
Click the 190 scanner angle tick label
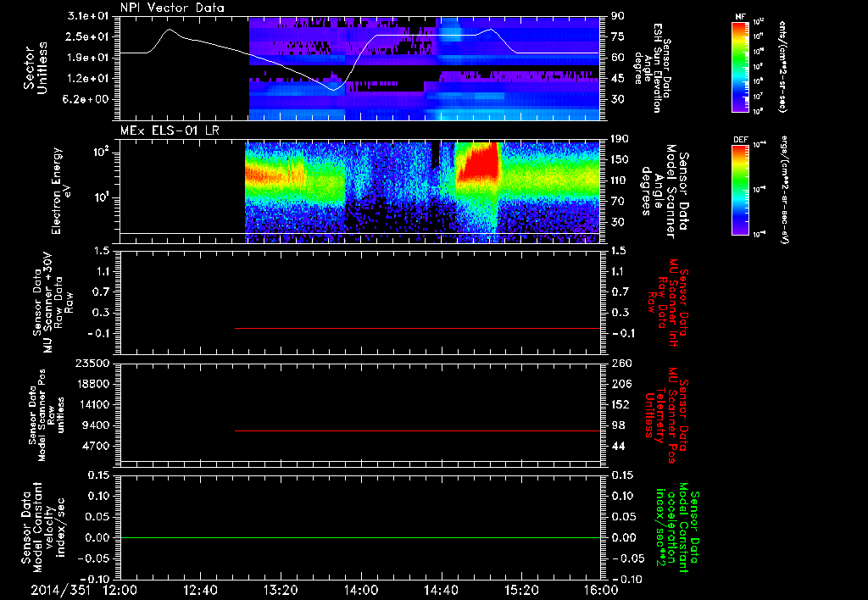point(620,138)
